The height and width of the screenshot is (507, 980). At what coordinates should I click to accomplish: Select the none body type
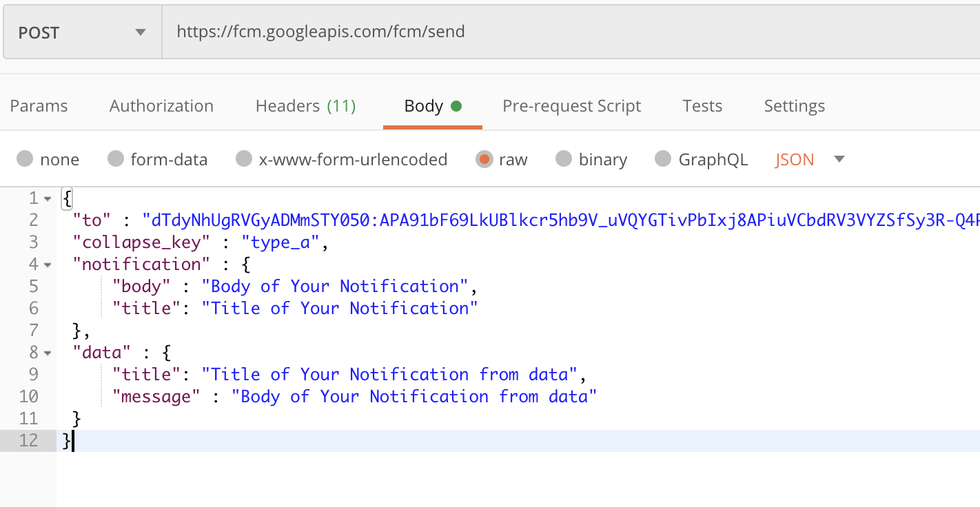25,160
